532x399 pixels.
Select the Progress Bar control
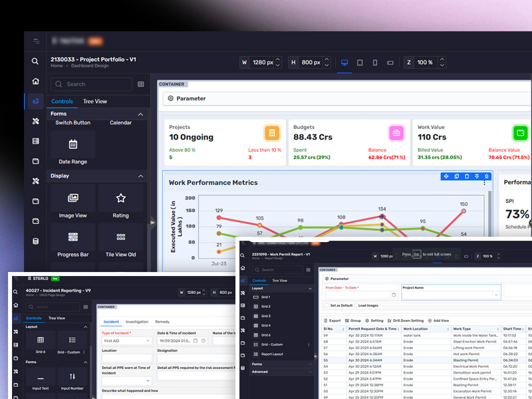[73, 237]
